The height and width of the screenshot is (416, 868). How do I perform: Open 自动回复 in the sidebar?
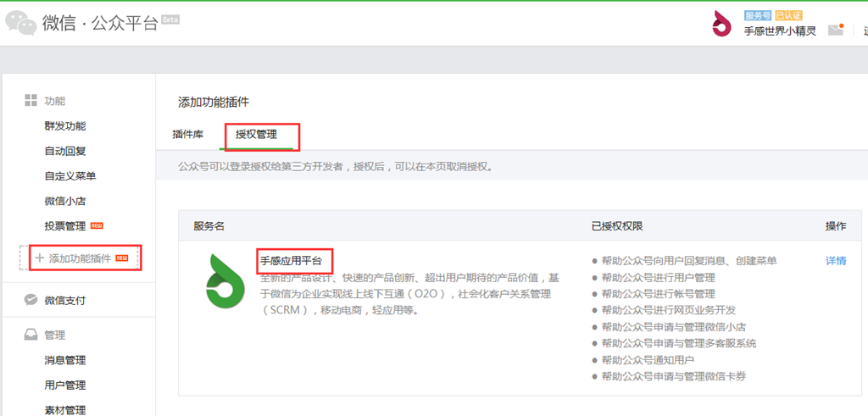pos(65,151)
